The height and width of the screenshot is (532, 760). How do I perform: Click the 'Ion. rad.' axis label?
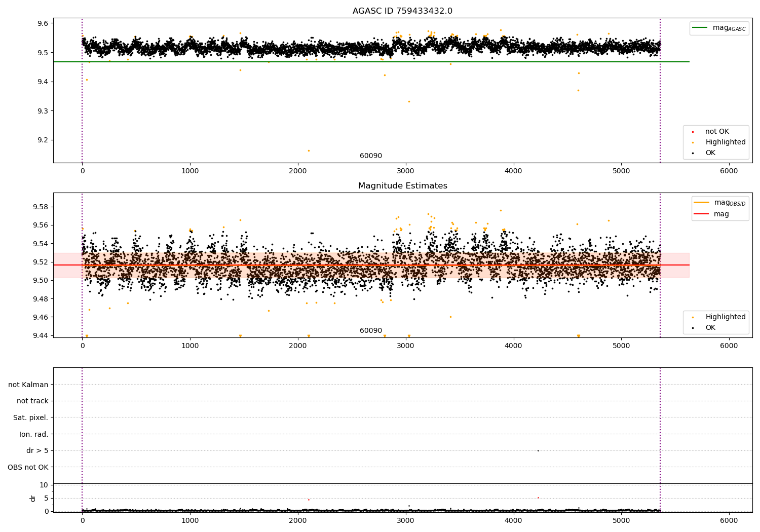pyautogui.click(x=34, y=434)
